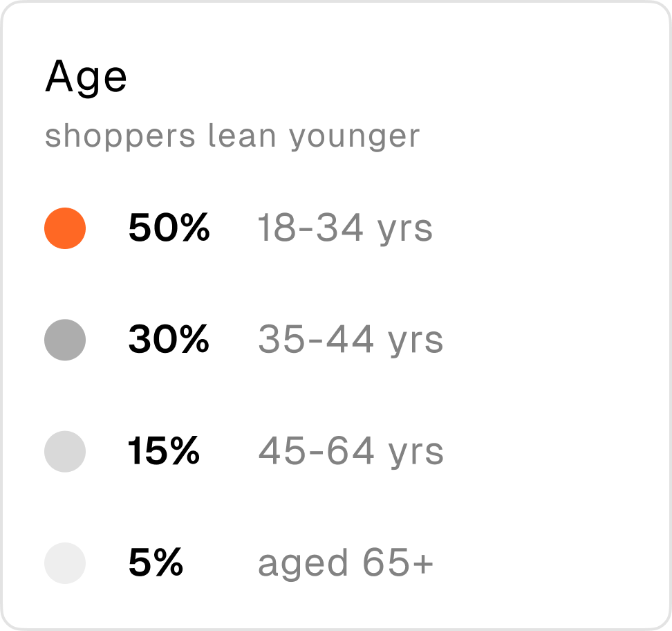The height and width of the screenshot is (631, 672).
Task: Click the orange dot for 18-34 yrs
Action: 65,228
